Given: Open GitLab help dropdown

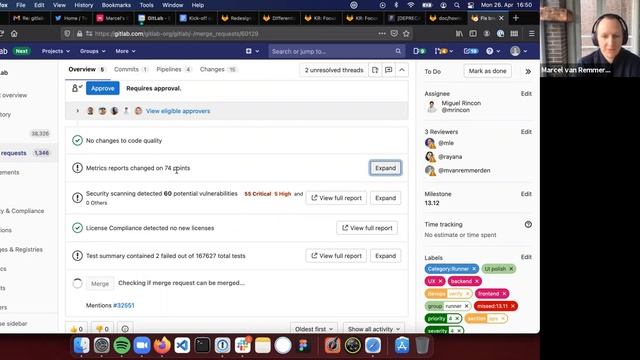Looking at the screenshot, I should click(x=493, y=51).
